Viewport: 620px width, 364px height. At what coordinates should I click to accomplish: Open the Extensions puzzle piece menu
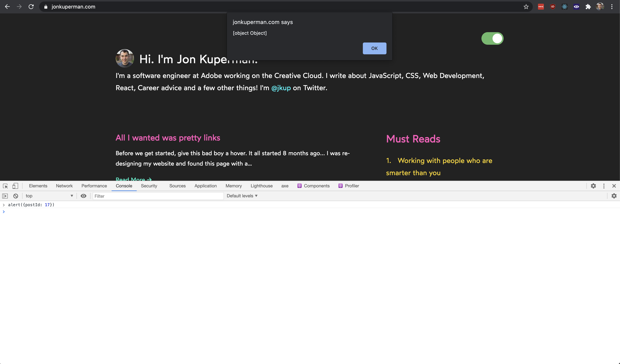point(588,7)
